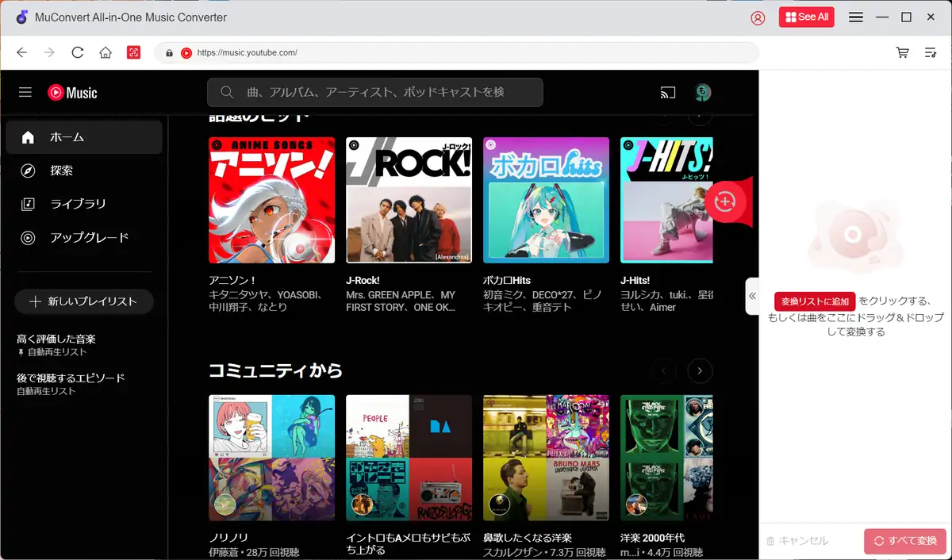The image size is (952, 560).
Task: Click the magnifier icon in the search box
Action: [227, 92]
